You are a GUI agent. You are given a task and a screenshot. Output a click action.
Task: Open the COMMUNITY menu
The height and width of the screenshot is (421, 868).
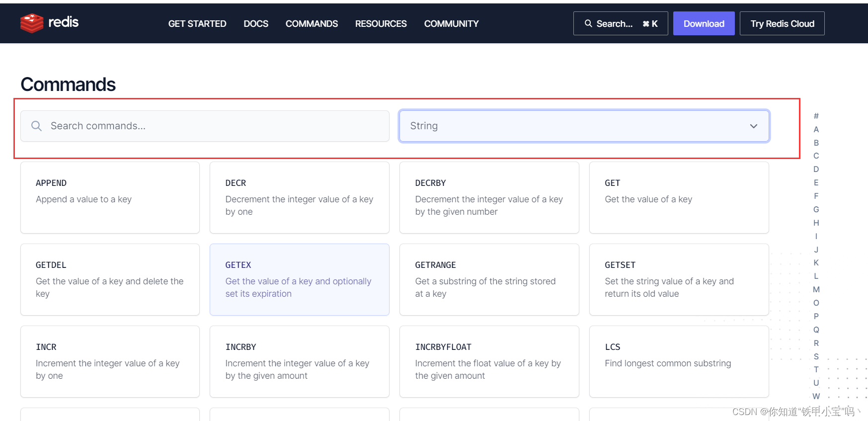(x=451, y=24)
